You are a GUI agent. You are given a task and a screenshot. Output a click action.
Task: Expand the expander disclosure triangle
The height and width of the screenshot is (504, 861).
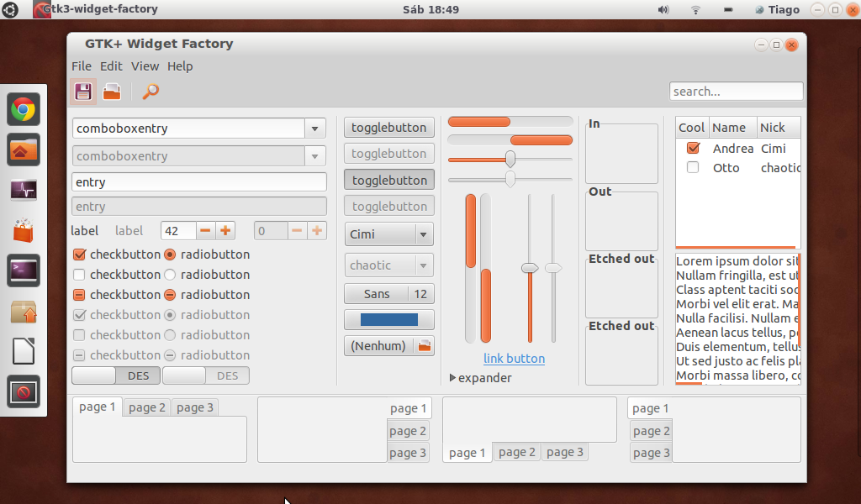452,378
